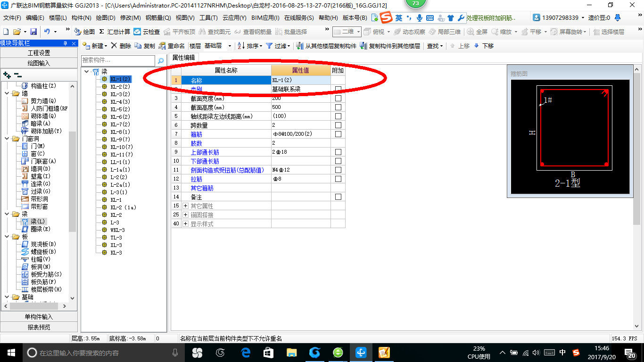Open the 过滤 filter options
The width and height of the screenshot is (644, 362).
pos(278,46)
